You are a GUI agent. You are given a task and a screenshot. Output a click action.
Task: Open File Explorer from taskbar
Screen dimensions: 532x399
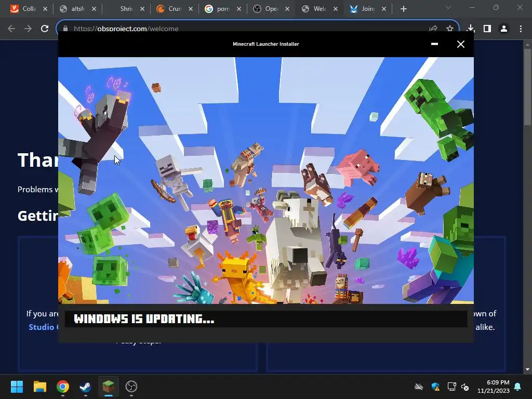pyautogui.click(x=39, y=387)
